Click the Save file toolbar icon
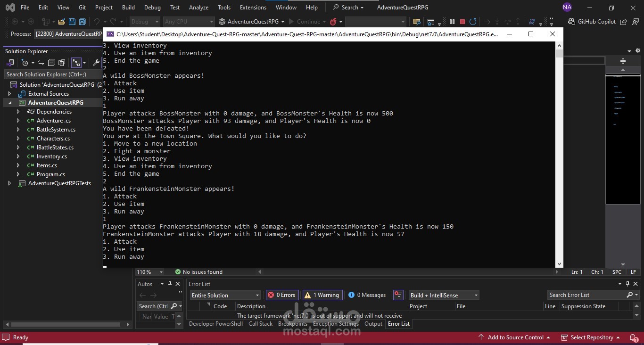 [72, 22]
